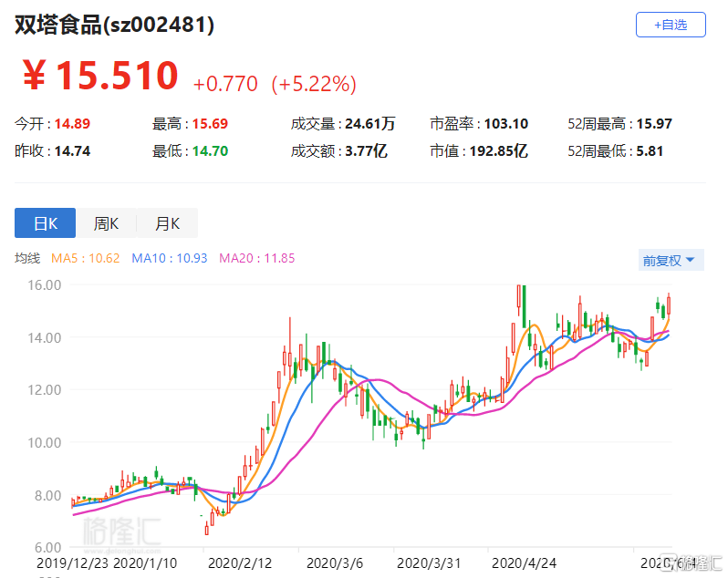Click the 16.00 y-axis label

click(44, 284)
